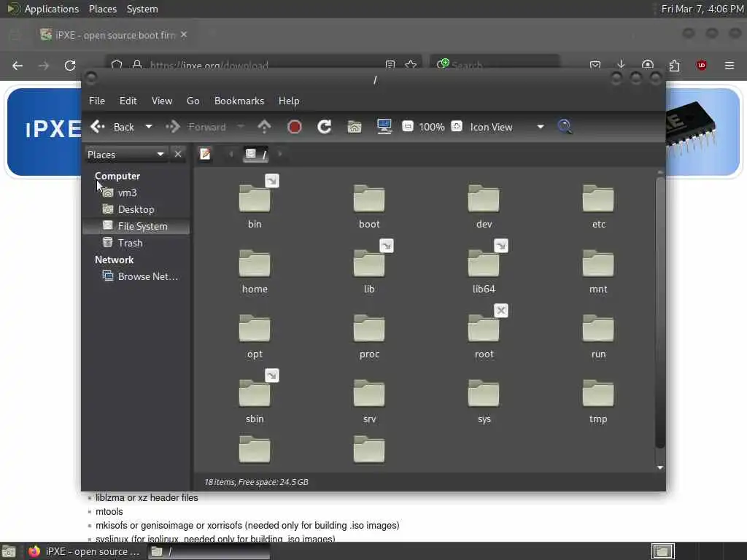
Task: Click the Stop loading red icon
Action: [x=295, y=127]
